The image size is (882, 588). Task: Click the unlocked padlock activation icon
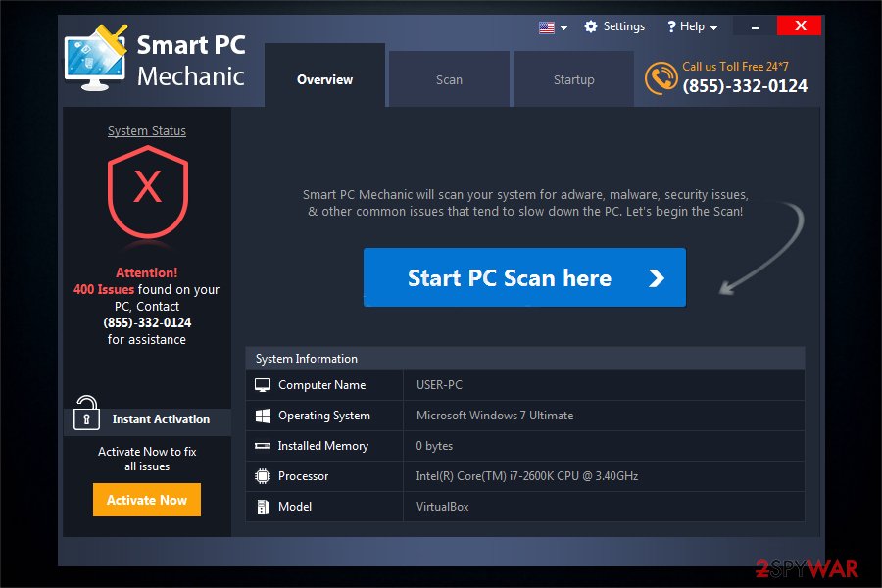coord(86,413)
